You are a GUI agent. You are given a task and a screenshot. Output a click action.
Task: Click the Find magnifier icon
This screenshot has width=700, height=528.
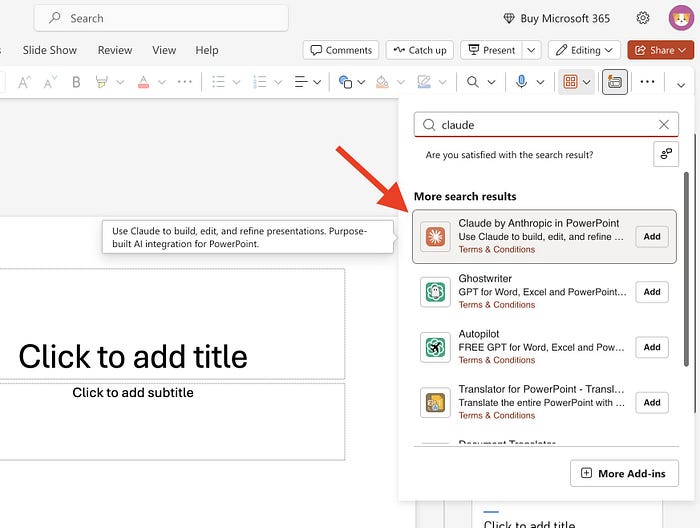coord(473,82)
